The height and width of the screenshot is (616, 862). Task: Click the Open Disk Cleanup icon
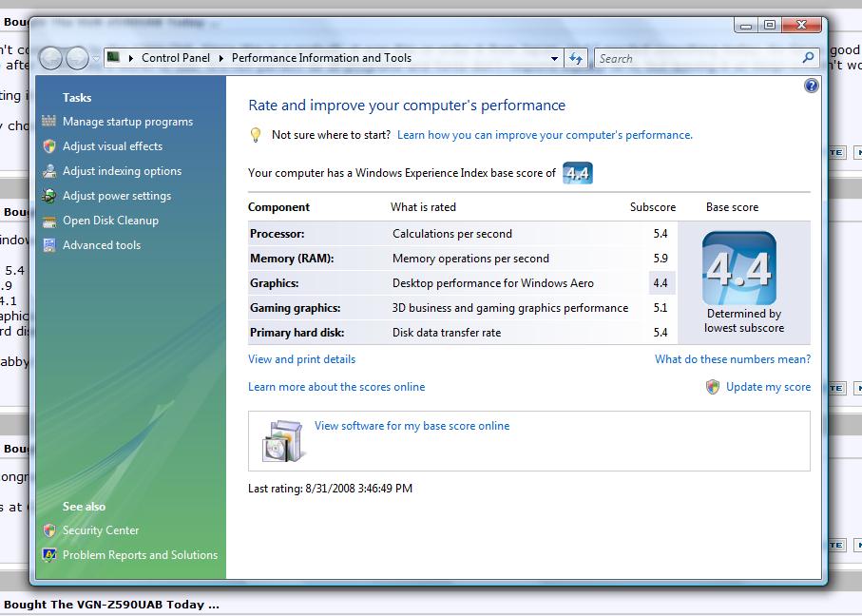48,221
